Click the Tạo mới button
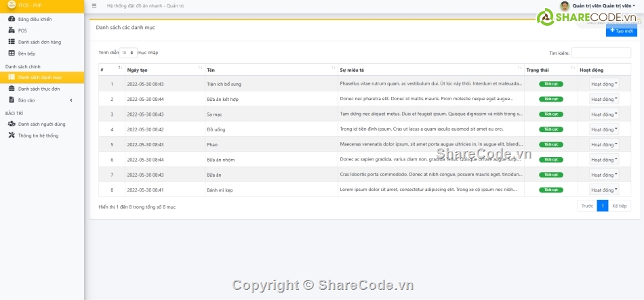644x300 pixels. tap(621, 31)
